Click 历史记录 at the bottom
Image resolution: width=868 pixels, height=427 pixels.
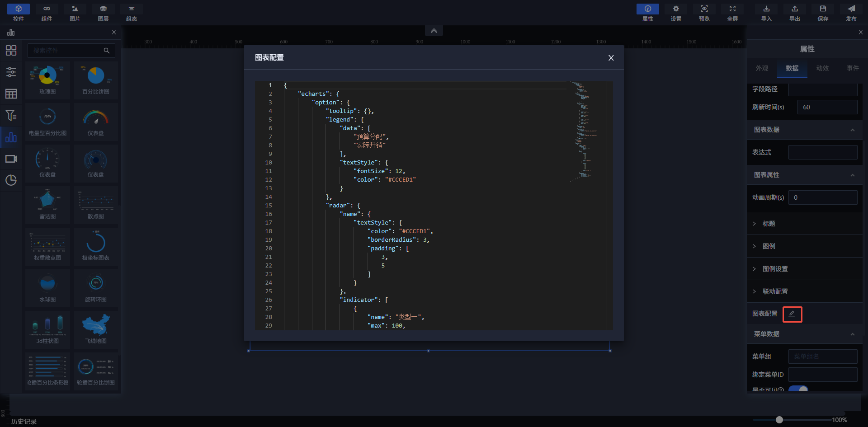(x=24, y=421)
